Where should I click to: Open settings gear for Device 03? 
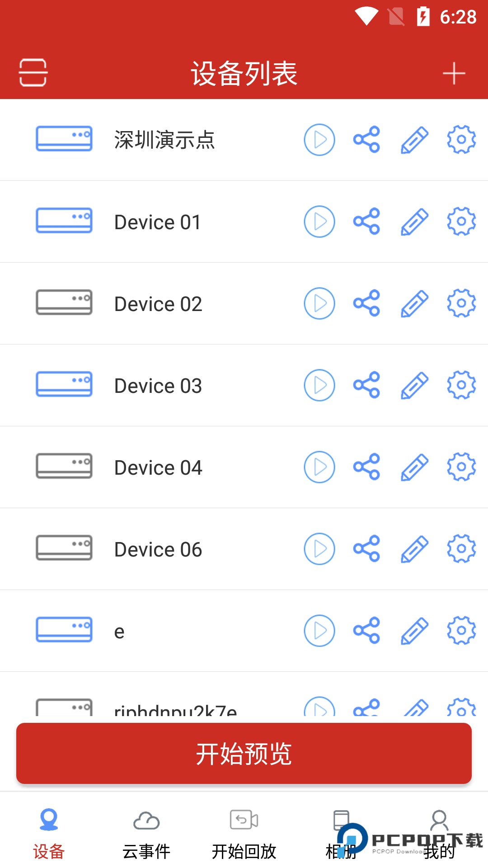tap(461, 385)
